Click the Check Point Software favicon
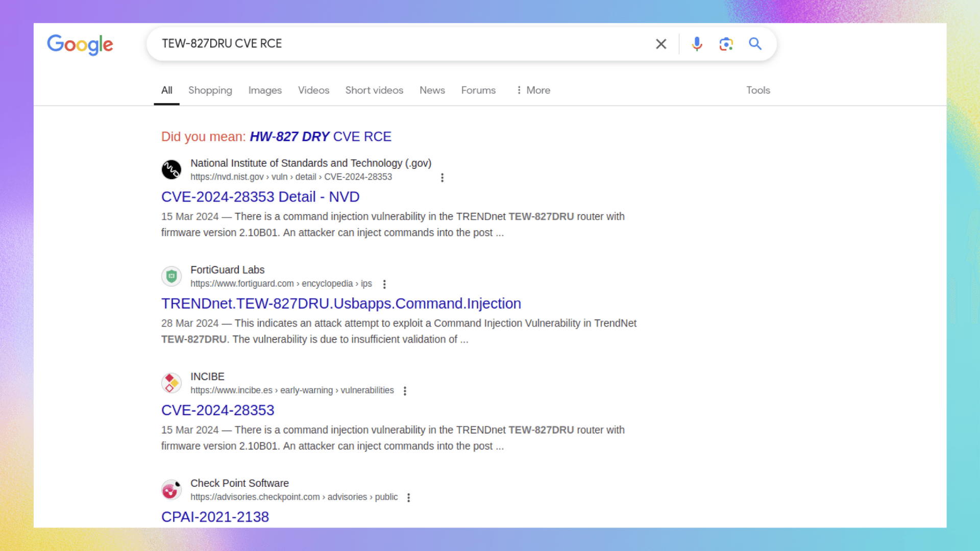Screen dimensions: 980x551 click(x=171, y=489)
